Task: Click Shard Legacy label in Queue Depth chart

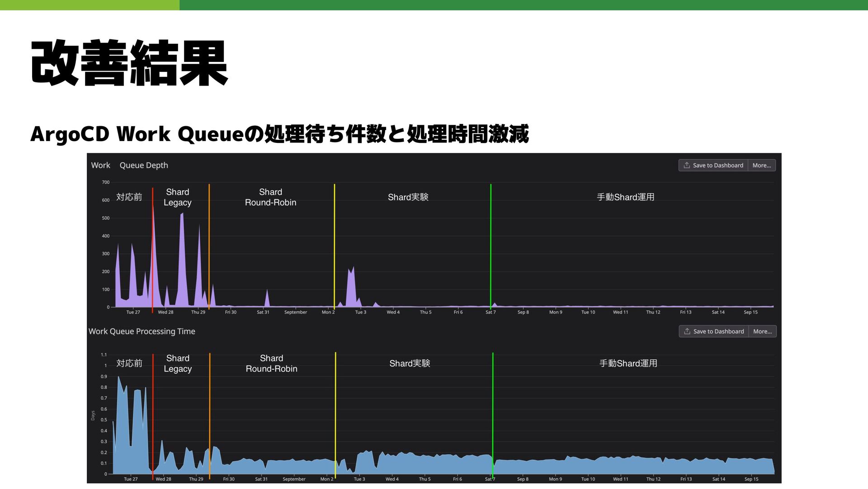Action: point(178,197)
